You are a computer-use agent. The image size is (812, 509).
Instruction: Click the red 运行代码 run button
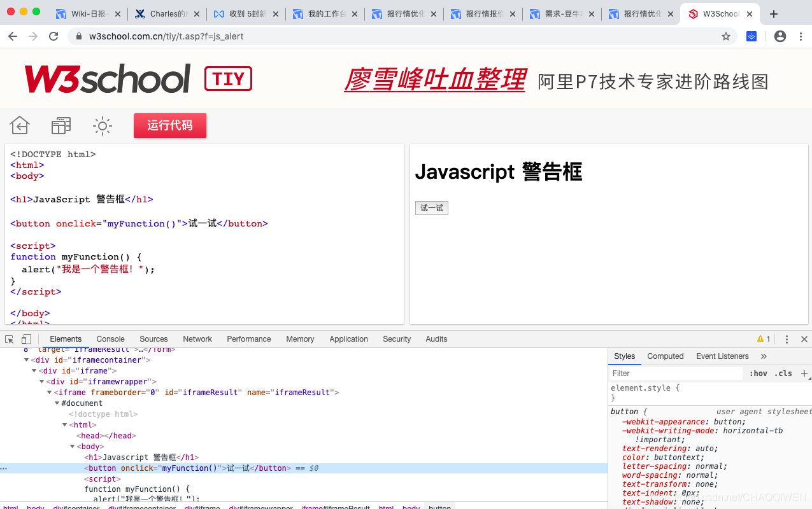tap(170, 125)
